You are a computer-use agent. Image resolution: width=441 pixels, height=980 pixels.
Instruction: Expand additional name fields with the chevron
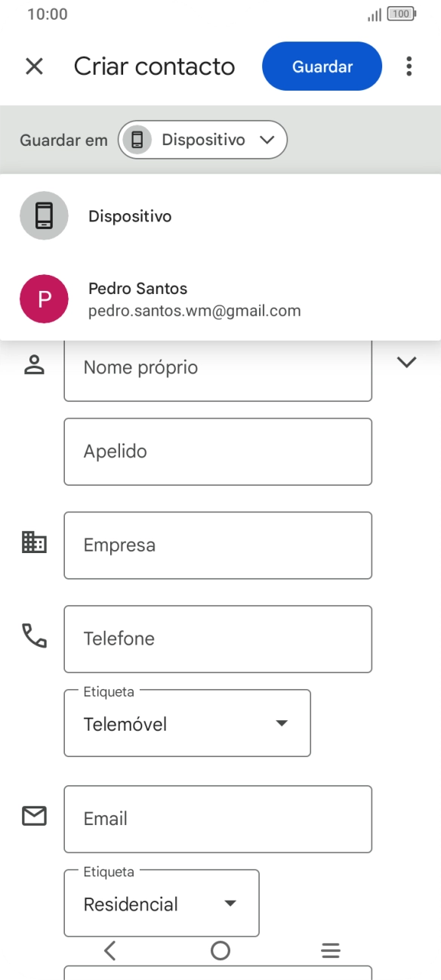pos(406,361)
